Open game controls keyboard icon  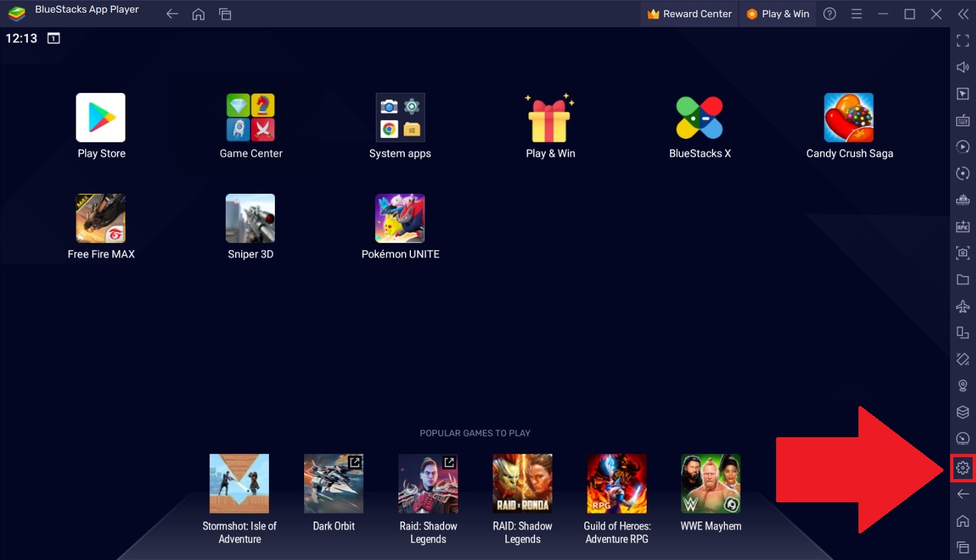coord(963,120)
